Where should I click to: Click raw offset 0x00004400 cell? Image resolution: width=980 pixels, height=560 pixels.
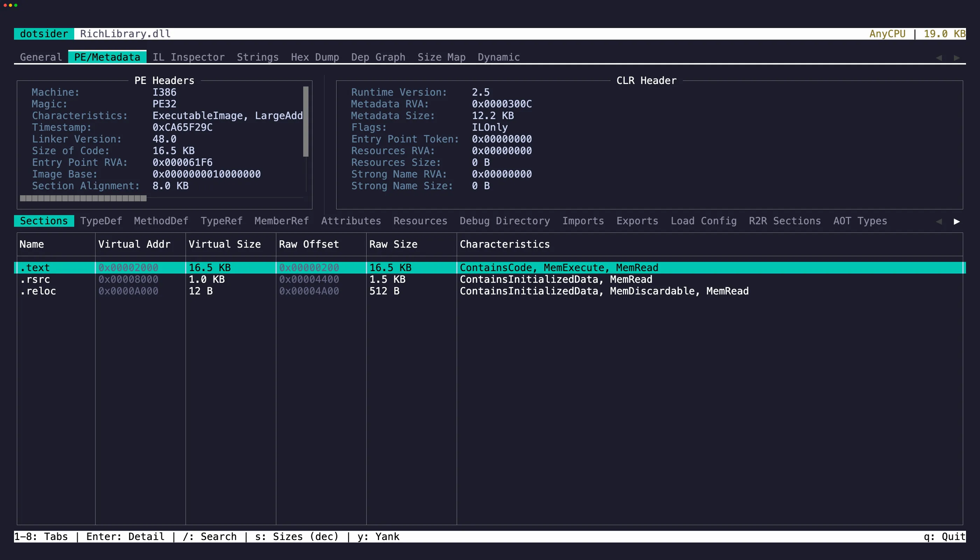point(309,280)
